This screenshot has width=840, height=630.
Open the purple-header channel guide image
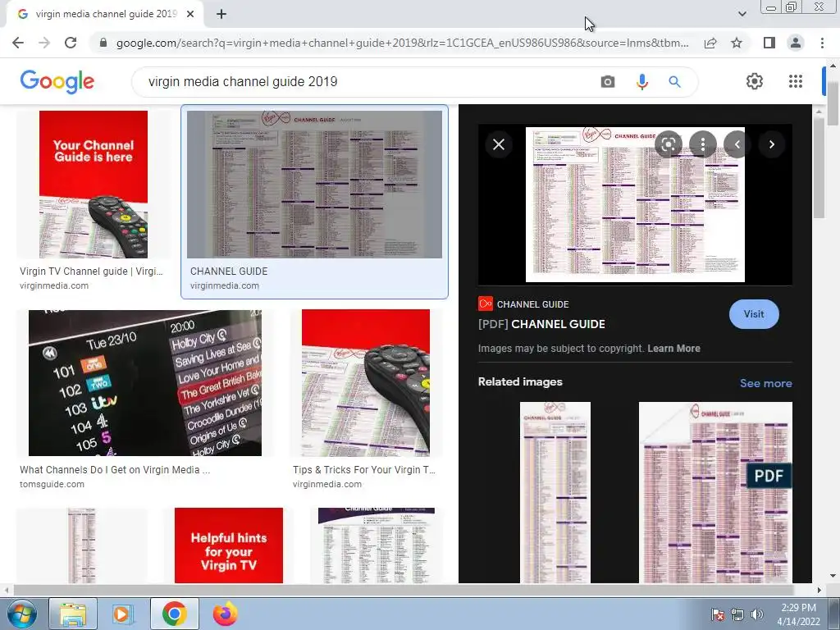(x=376, y=546)
